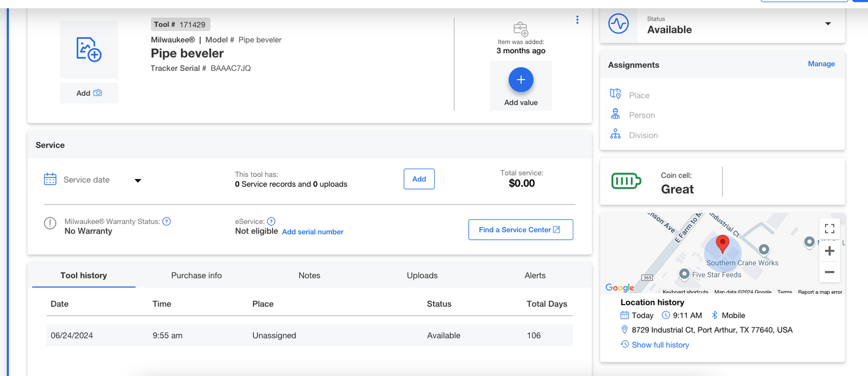Switch to the Purchase info tab
The width and height of the screenshot is (868, 376).
pos(196,276)
